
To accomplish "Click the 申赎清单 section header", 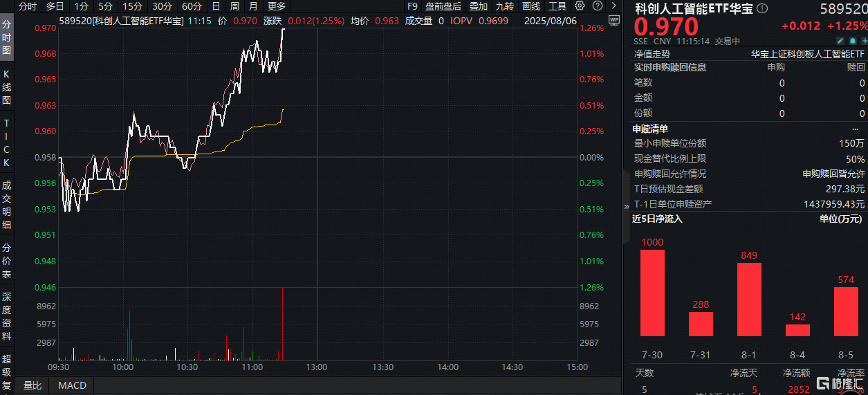I will [x=650, y=129].
